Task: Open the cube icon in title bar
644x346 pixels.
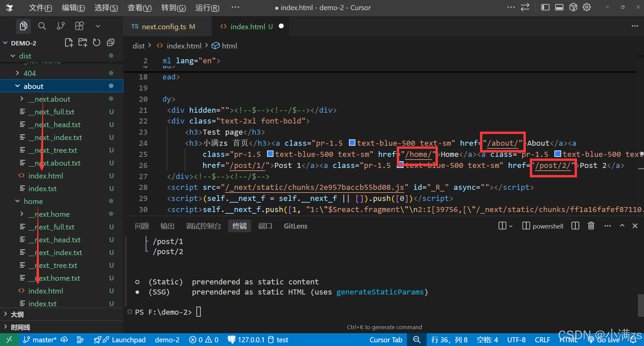Action: coord(573,7)
